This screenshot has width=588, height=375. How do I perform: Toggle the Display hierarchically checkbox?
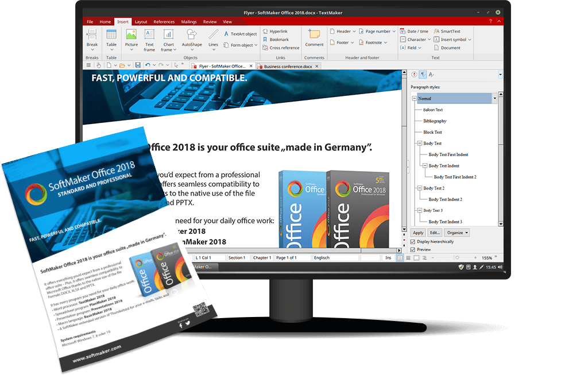pyautogui.click(x=413, y=242)
